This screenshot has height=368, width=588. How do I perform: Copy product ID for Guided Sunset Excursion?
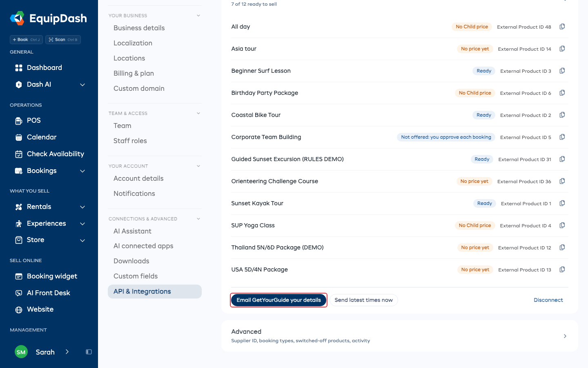coord(562,159)
